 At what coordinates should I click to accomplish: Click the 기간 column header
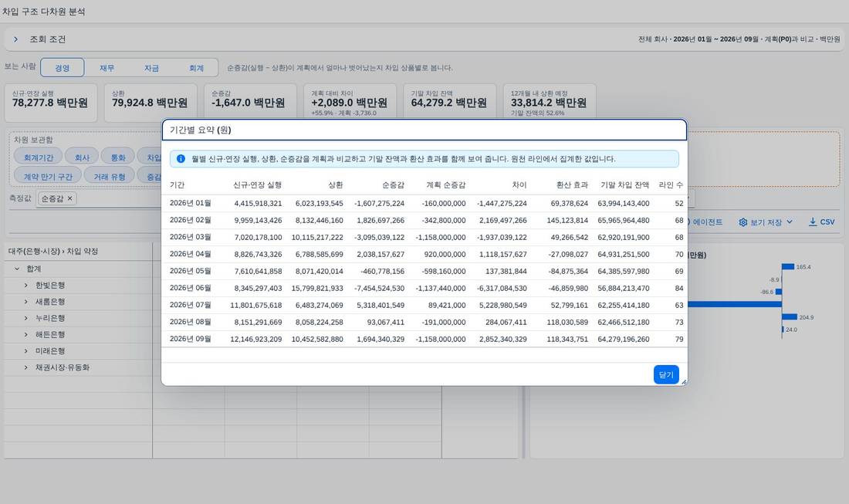(177, 184)
